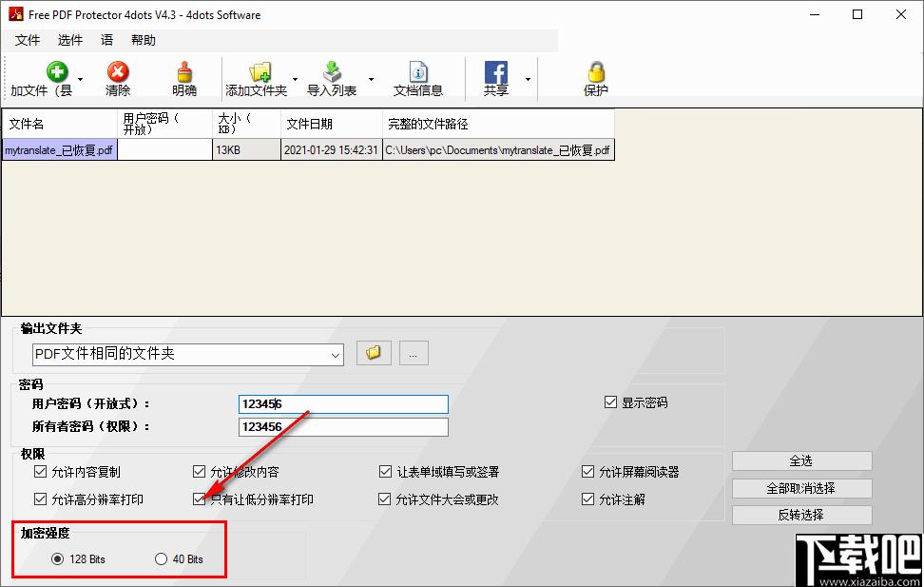This screenshot has height=587, width=924.
Task: Open the Language (语) menu
Action: pyautogui.click(x=106, y=40)
